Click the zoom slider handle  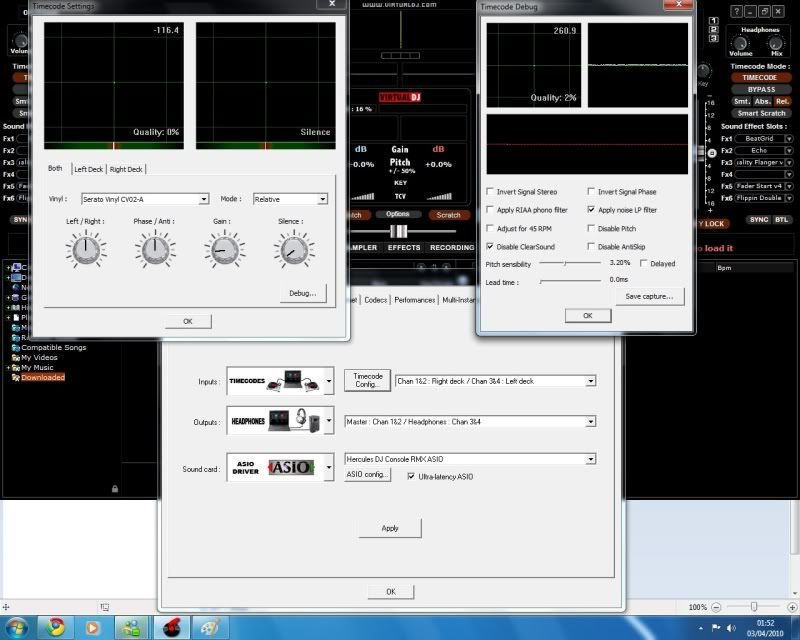754,607
